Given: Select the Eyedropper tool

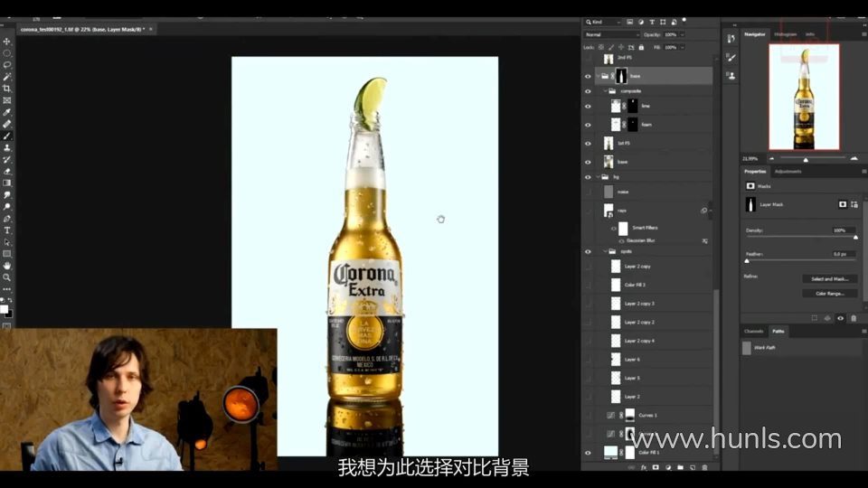Looking at the screenshot, I should point(6,112).
